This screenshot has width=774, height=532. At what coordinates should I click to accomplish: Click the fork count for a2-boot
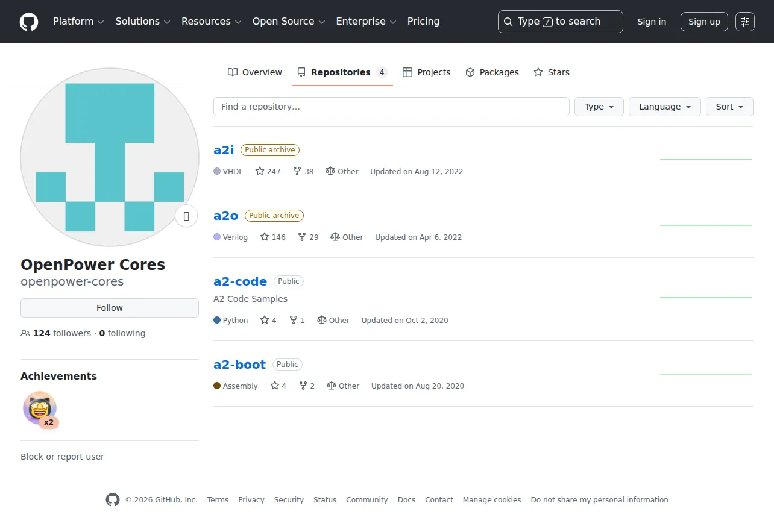[x=307, y=386]
